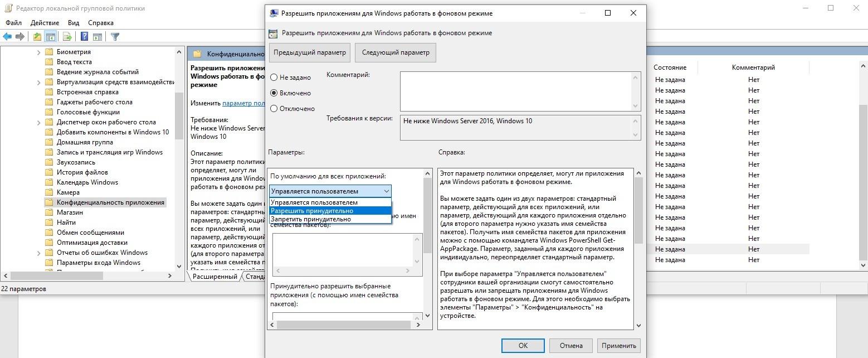Open the Действие menu

(x=45, y=23)
